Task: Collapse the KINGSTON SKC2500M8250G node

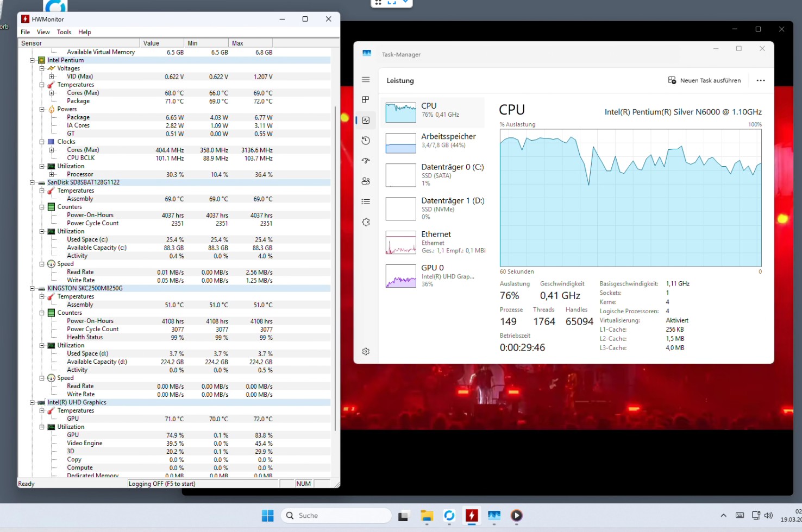Action: (32, 288)
